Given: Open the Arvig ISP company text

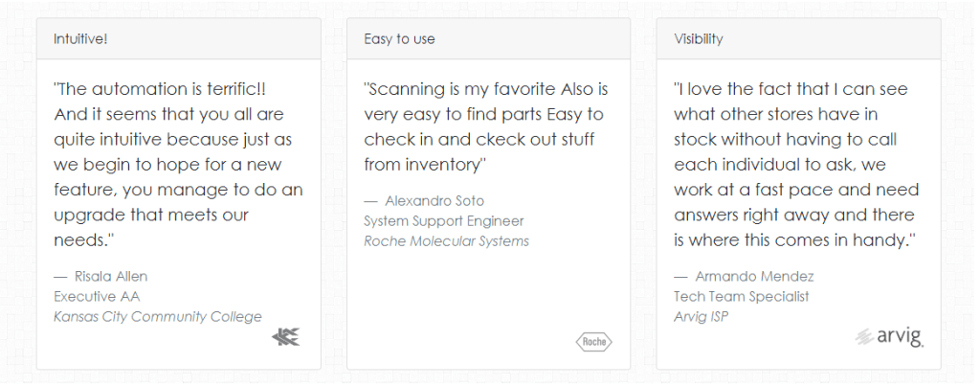Looking at the screenshot, I should tap(701, 317).
